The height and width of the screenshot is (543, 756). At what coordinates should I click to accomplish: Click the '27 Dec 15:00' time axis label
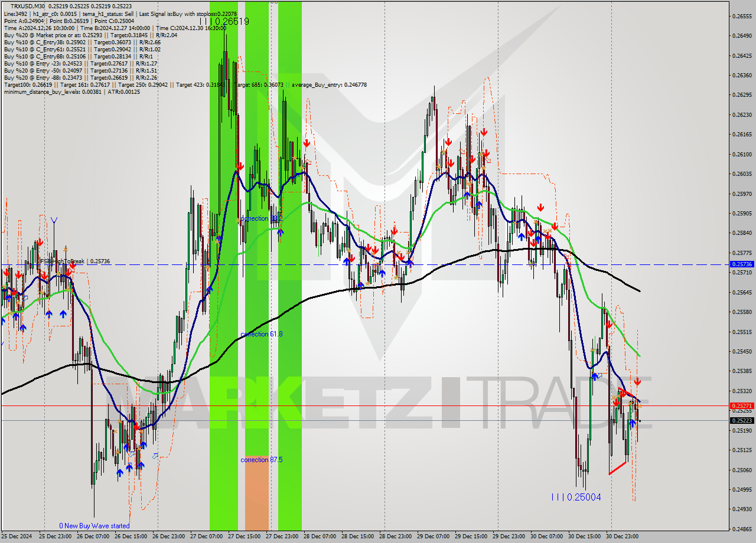(245, 537)
